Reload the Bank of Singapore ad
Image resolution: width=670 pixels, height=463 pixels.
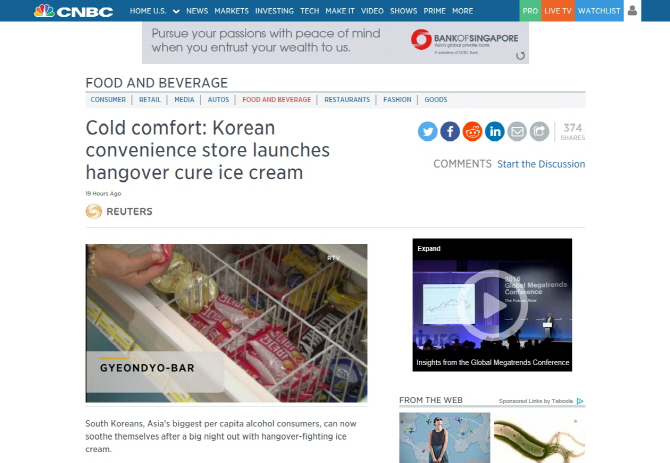[x=520, y=56]
